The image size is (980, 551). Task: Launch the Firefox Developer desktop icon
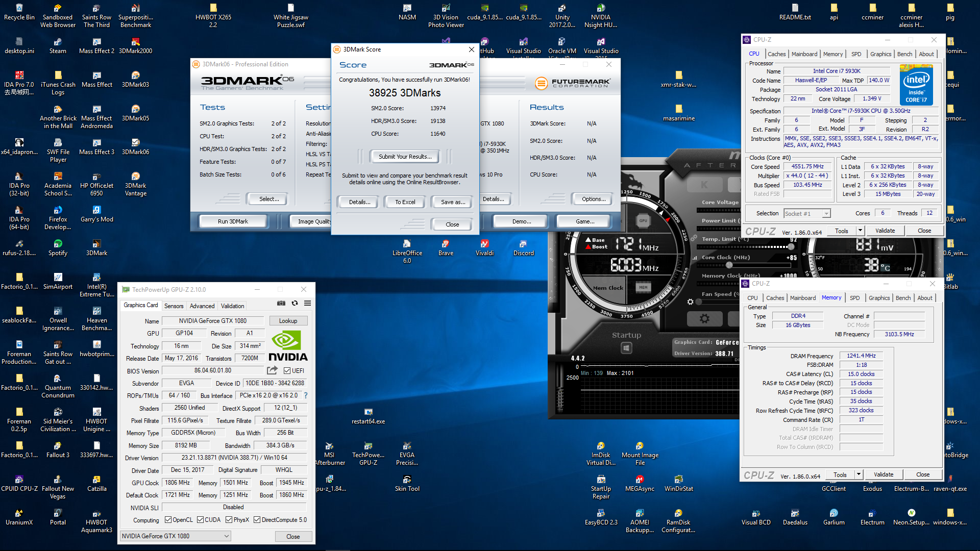[x=58, y=218]
